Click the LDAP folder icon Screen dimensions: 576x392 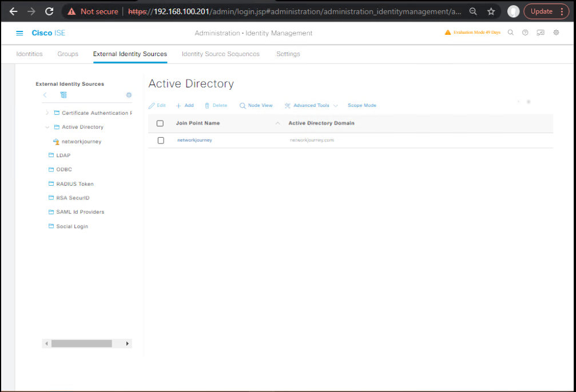[51, 155]
